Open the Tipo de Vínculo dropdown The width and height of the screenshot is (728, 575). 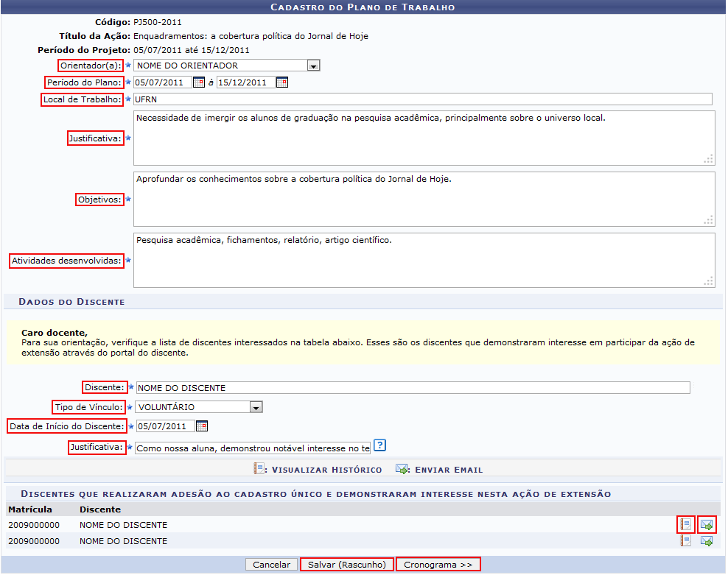(x=256, y=407)
